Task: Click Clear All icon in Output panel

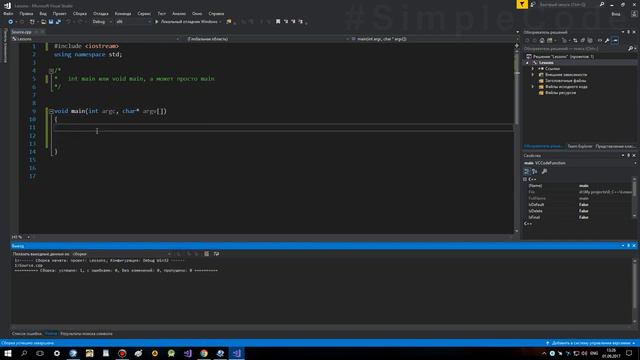Action: (x=207, y=254)
